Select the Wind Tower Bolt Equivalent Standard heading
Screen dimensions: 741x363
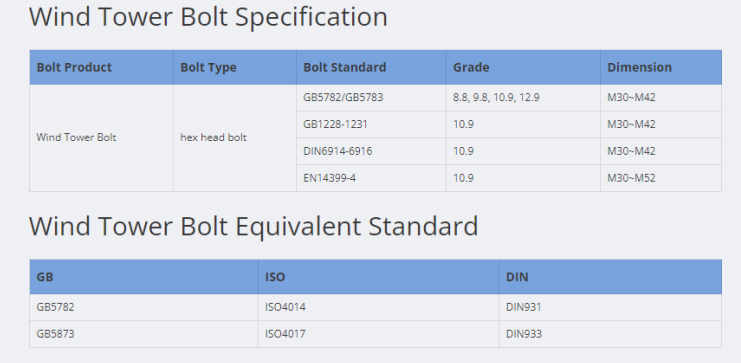click(x=253, y=226)
